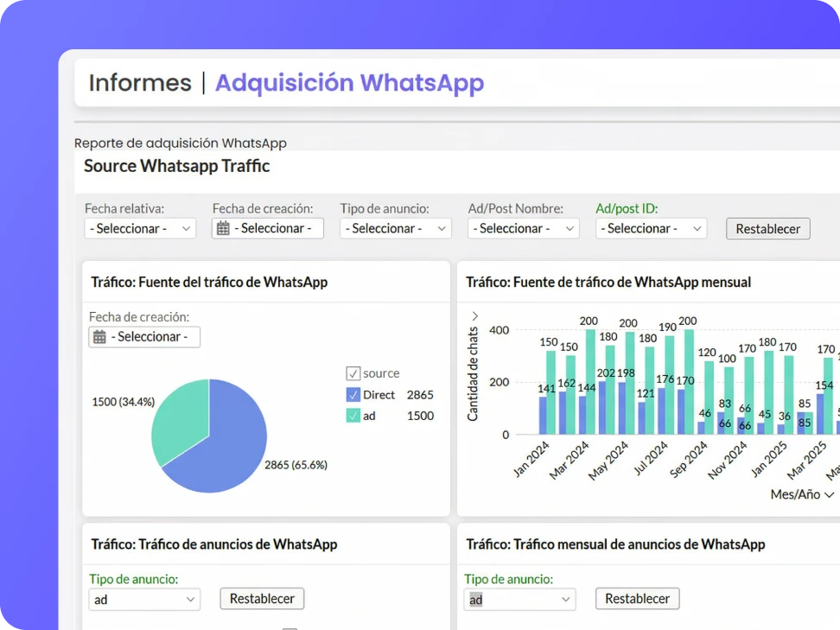
Task: Open the Tipo de anuncio filter dropdown
Action: pyautogui.click(x=395, y=228)
